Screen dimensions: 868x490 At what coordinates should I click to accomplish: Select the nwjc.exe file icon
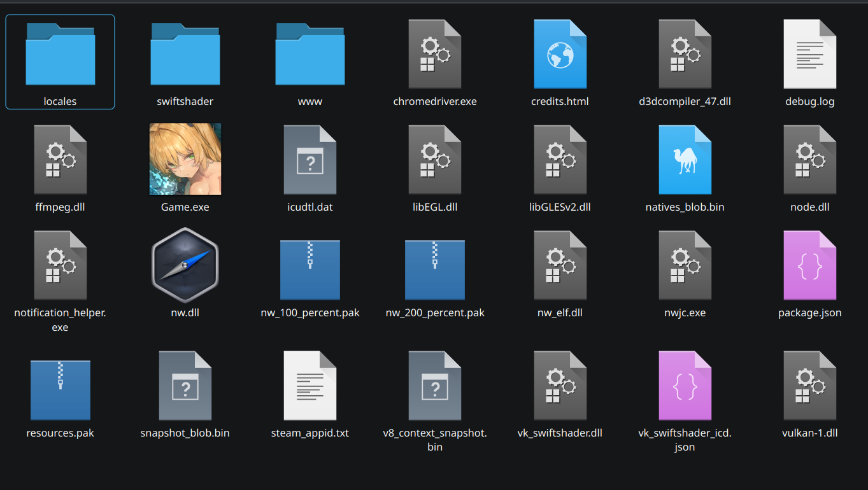click(x=685, y=265)
